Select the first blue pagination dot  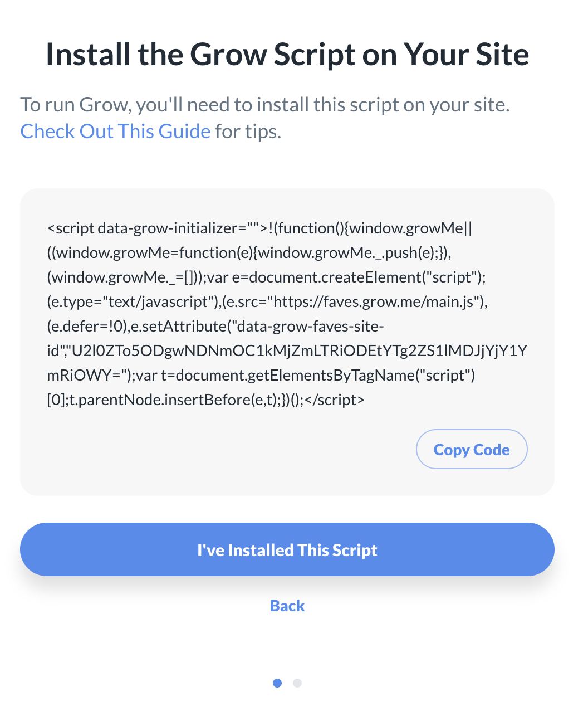coord(277,683)
